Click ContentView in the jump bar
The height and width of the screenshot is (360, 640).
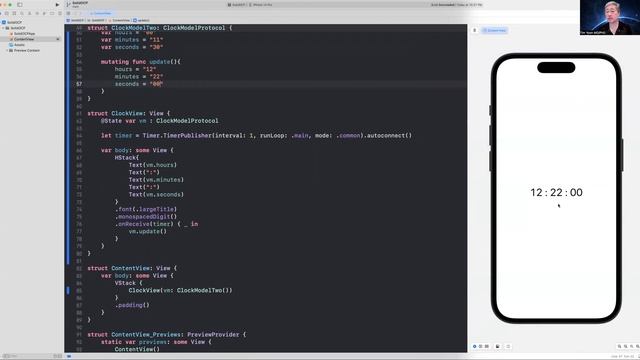pyautogui.click(x=120, y=20)
